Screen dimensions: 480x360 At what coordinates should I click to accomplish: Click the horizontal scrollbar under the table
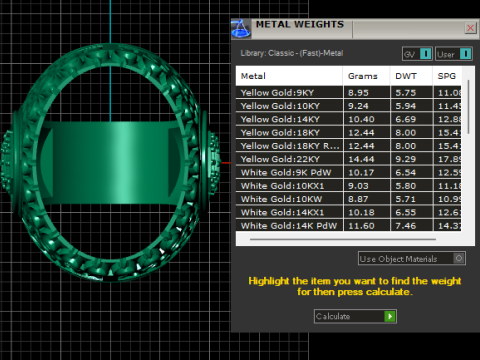[x=343, y=239]
